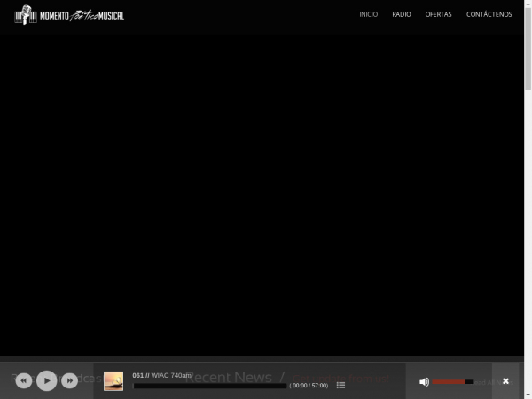Skip to the previous track
Screen dimensions: 532x399
tap(24, 381)
